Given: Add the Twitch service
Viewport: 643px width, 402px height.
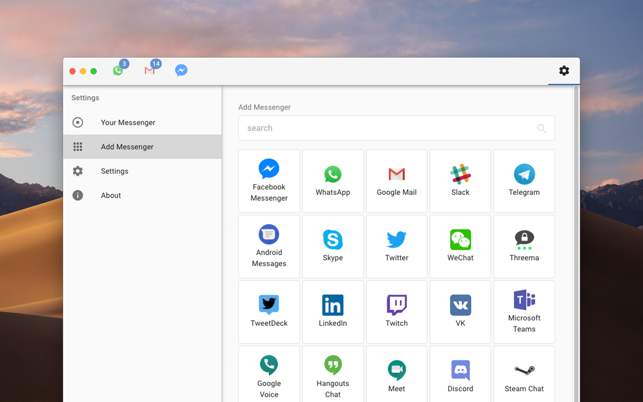Looking at the screenshot, I should [x=397, y=312].
